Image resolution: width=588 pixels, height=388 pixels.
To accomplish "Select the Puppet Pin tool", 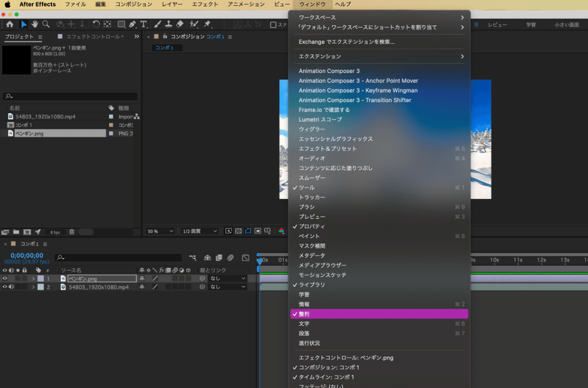I will point(208,24).
